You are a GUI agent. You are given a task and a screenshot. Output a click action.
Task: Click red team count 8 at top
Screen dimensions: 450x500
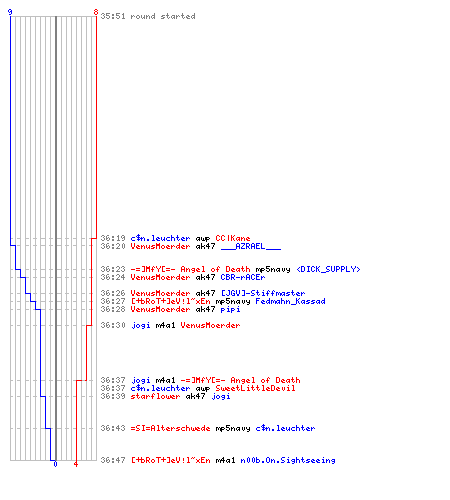(96, 12)
